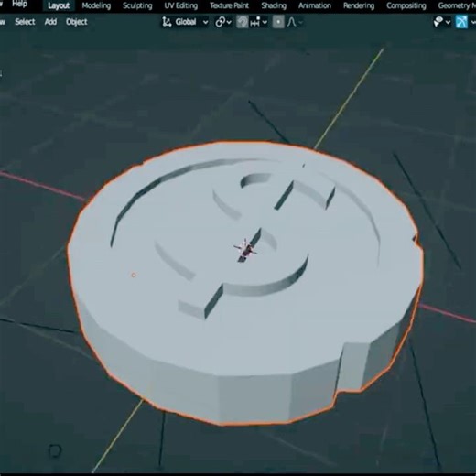The image size is (476, 476).
Task: Switch to the Layout workspace tab
Action: [x=59, y=5]
